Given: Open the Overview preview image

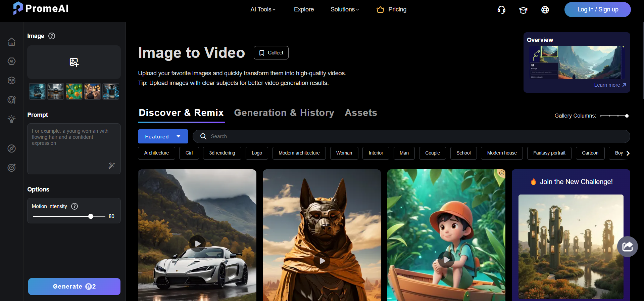Looking at the screenshot, I should [x=577, y=63].
